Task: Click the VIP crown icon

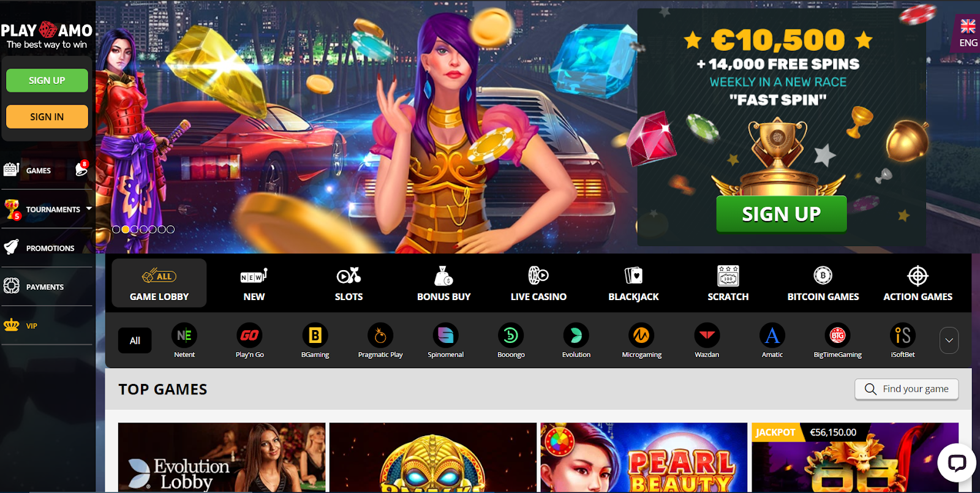Action: (12, 325)
